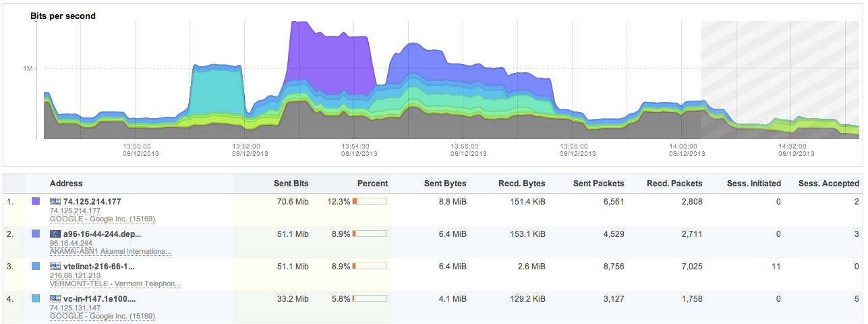Click the US flag icon beside vc-in-f147.1e100
Viewport: 868px width, 324px height.
55,298
